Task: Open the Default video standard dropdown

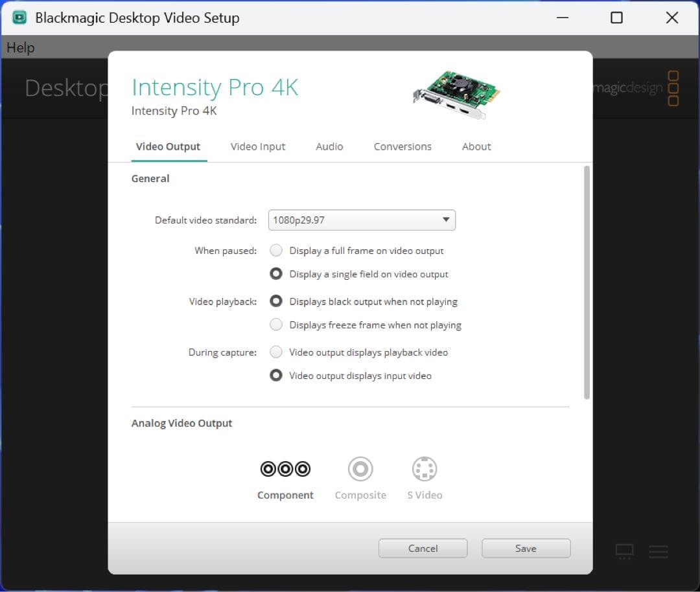Action: coord(445,220)
